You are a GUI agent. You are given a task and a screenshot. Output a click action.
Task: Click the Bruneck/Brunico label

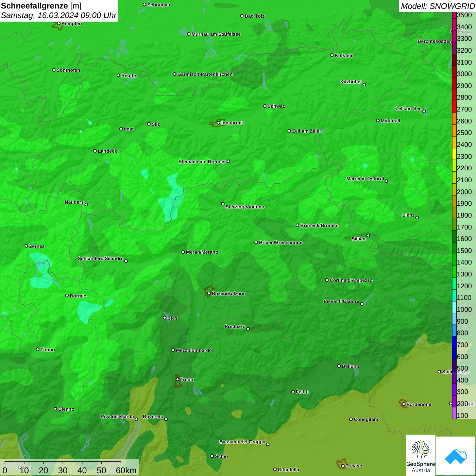320,225
